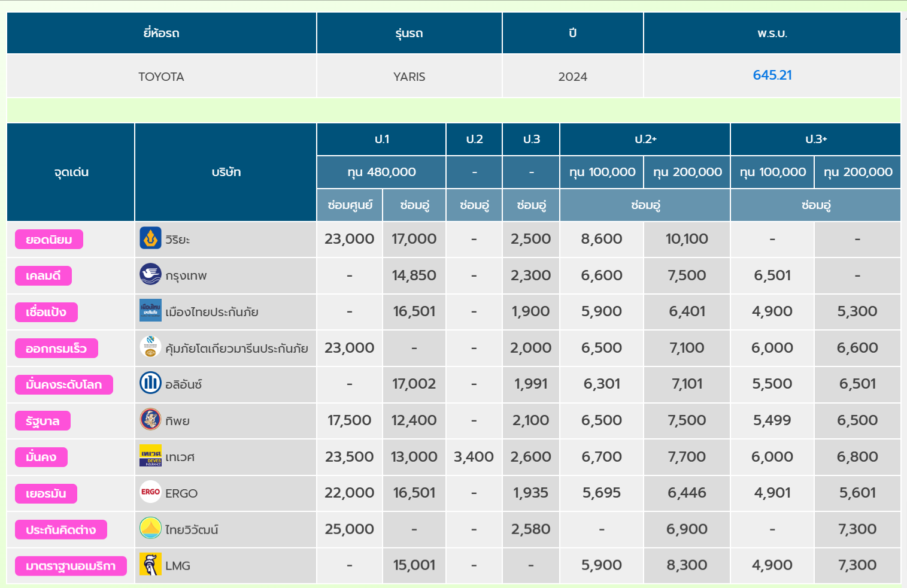The width and height of the screenshot is (907, 588).
Task: Click the รัฐบาล pink tag
Action: click(x=43, y=421)
